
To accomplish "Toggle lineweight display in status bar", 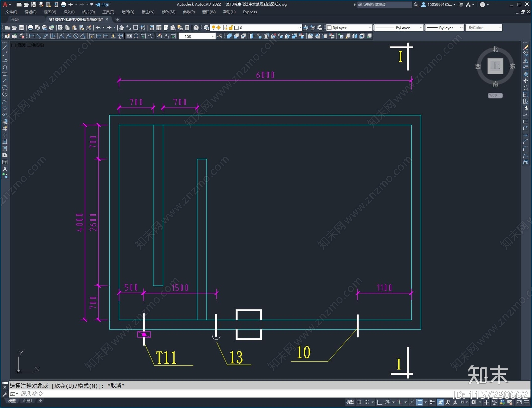I will pos(432,402).
